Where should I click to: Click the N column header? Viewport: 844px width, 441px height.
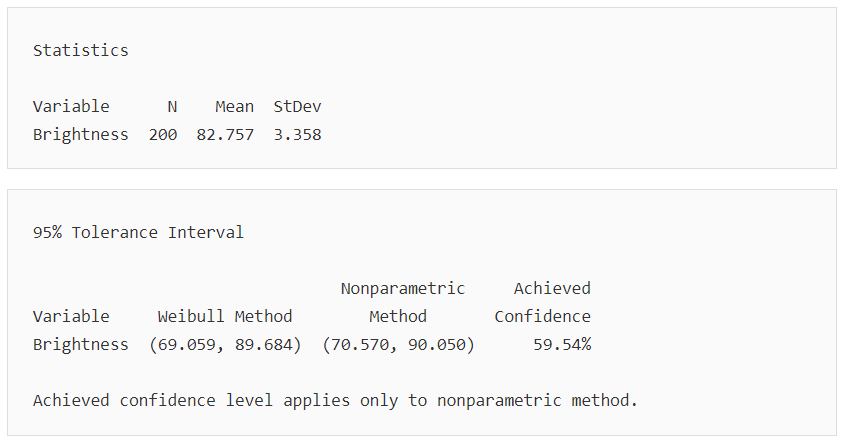click(x=172, y=107)
